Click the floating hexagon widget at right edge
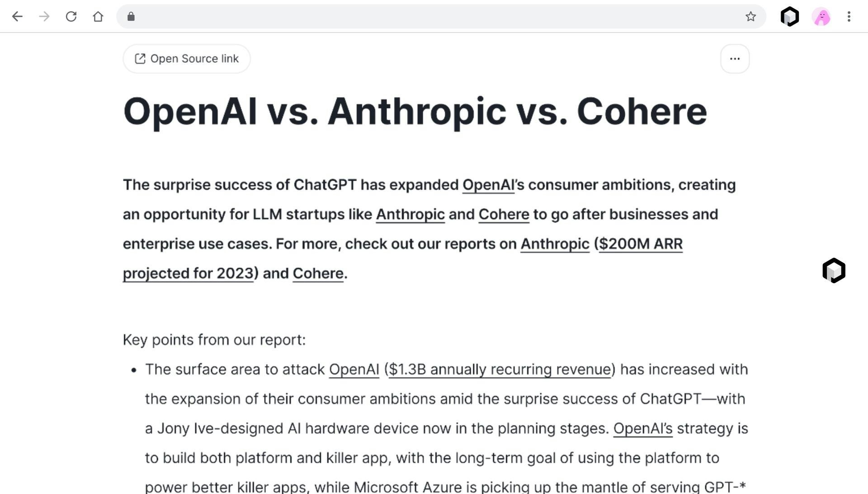 (834, 271)
